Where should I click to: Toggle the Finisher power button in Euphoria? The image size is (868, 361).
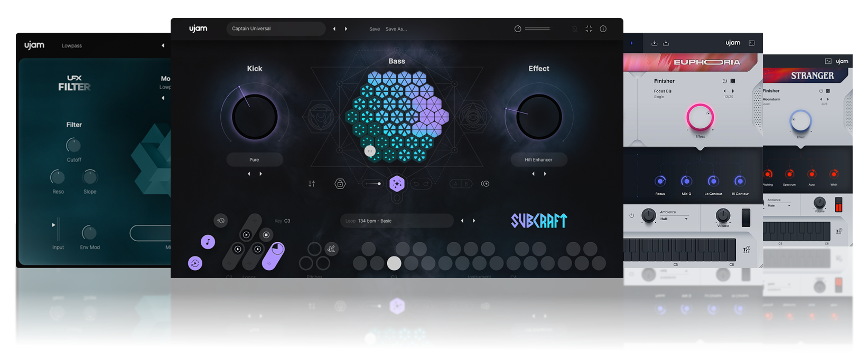pyautogui.click(x=725, y=81)
